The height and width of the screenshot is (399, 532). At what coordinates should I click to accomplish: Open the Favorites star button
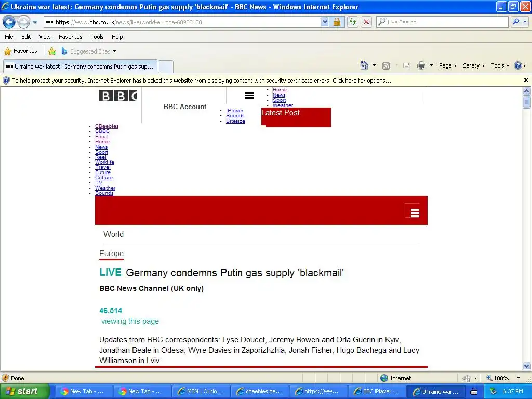(x=20, y=51)
